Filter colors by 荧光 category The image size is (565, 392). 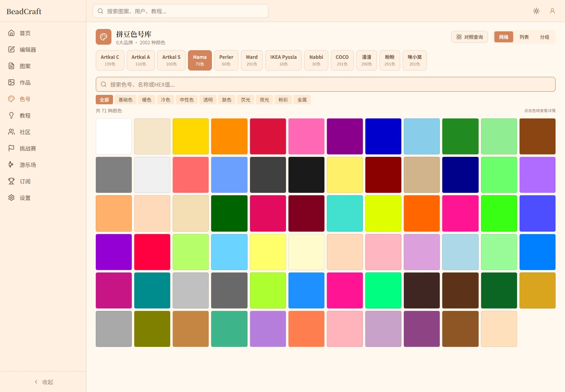246,100
